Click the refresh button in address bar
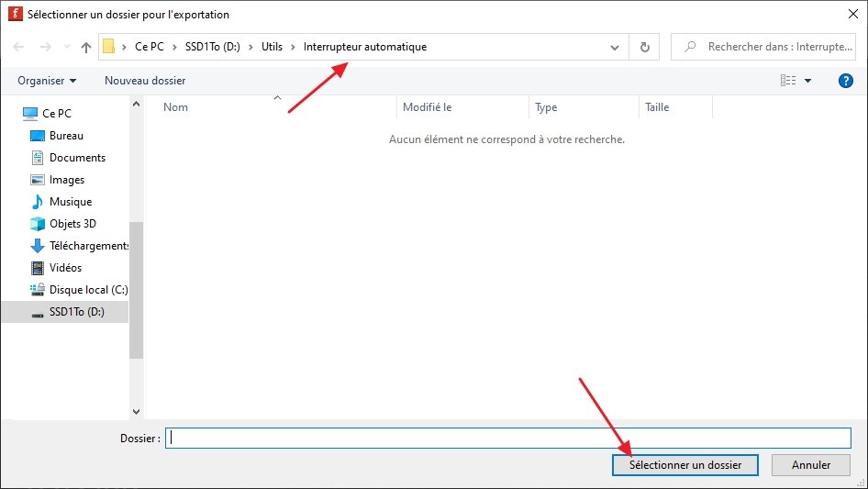The image size is (868, 489). (x=644, y=47)
